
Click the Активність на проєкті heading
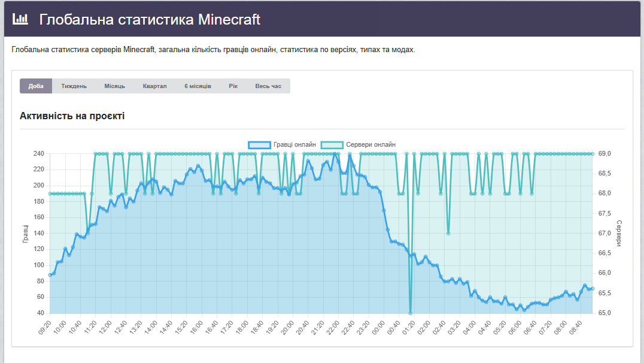point(72,116)
